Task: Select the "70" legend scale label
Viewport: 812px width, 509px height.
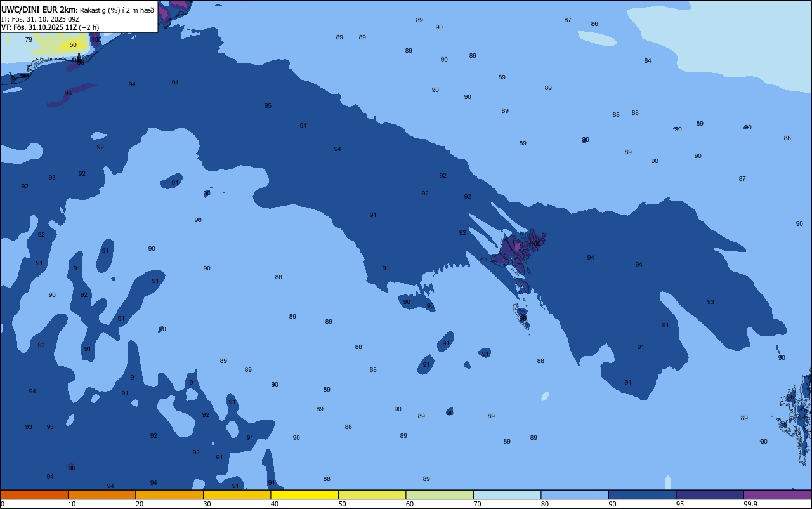Action: point(477,504)
